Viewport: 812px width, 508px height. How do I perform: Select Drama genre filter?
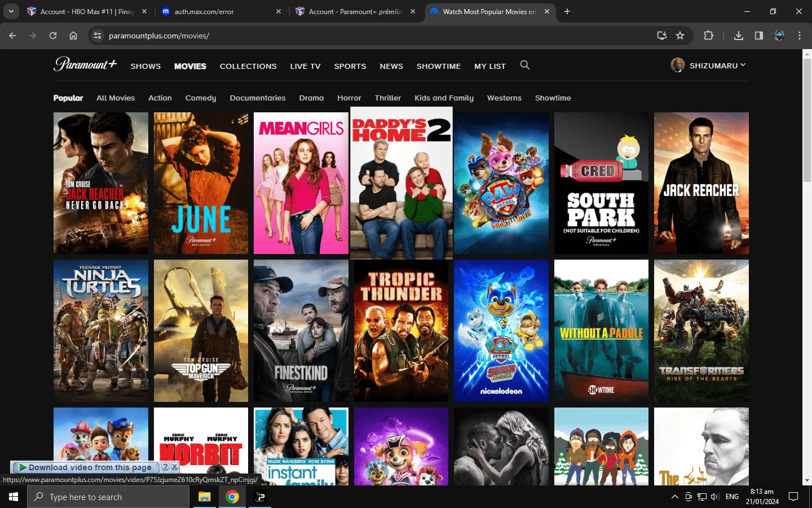point(311,98)
